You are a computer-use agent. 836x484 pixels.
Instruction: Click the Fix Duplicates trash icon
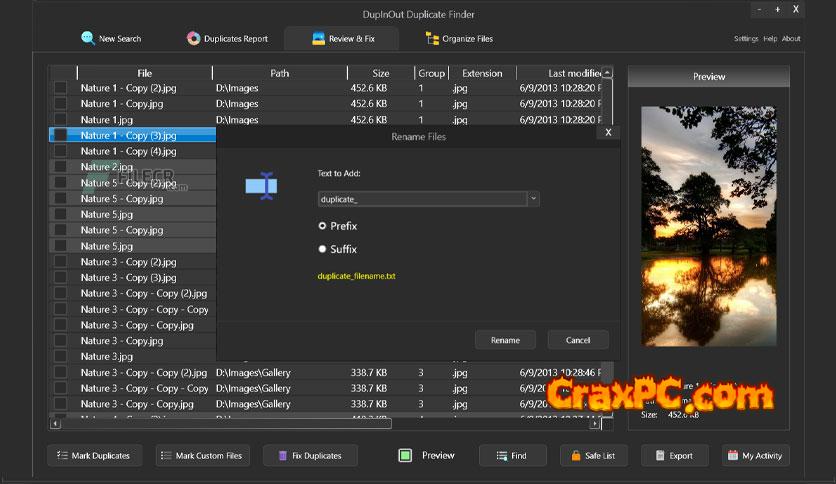tap(281, 455)
